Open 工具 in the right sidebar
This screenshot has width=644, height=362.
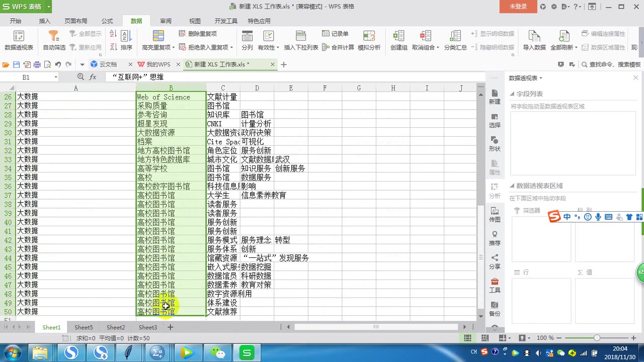495,286
